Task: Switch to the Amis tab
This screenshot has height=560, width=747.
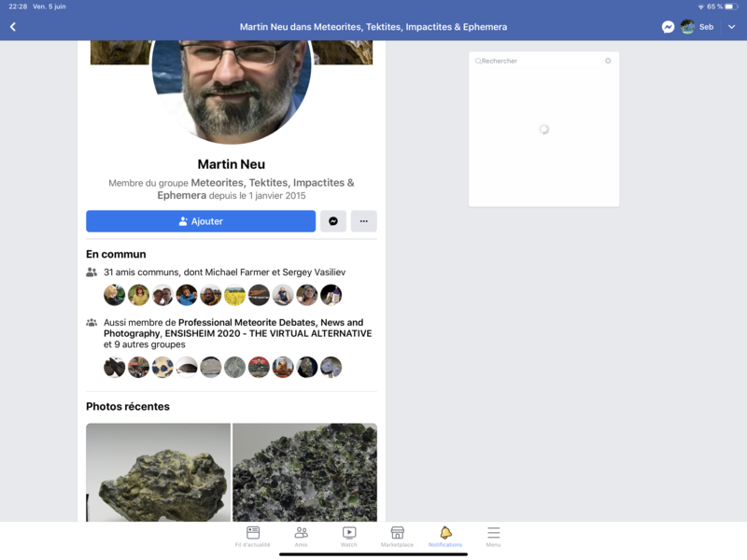Action: tap(301, 537)
